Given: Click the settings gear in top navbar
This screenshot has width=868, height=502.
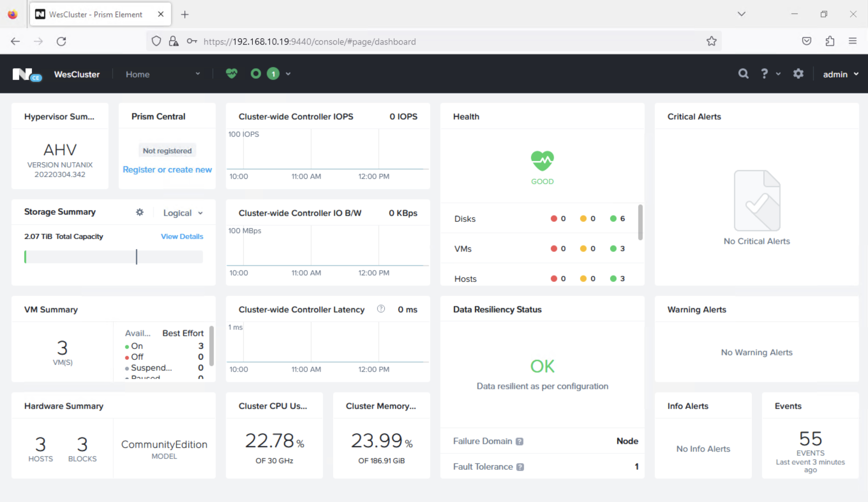Looking at the screenshot, I should 798,74.
